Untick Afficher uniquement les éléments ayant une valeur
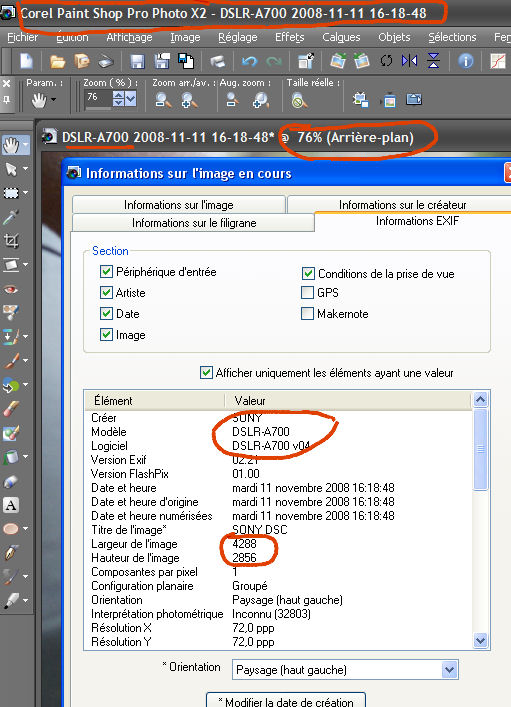Screen dimensions: 511x707 (x=206, y=373)
